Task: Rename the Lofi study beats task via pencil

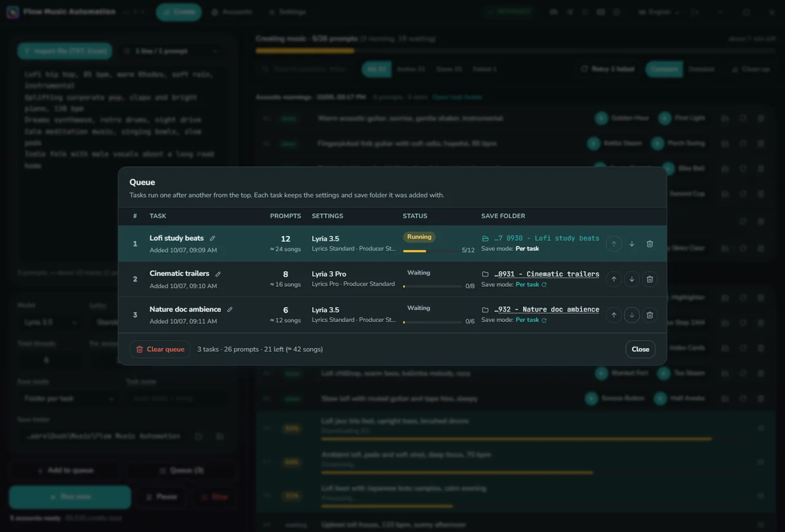Action: tap(213, 238)
